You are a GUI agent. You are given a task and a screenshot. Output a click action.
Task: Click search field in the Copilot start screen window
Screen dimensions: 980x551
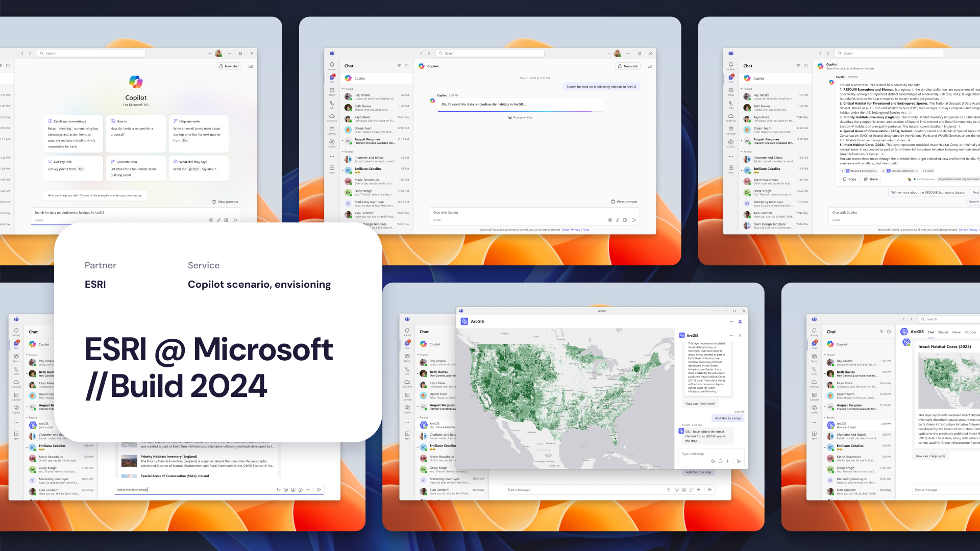pyautogui.click(x=91, y=53)
